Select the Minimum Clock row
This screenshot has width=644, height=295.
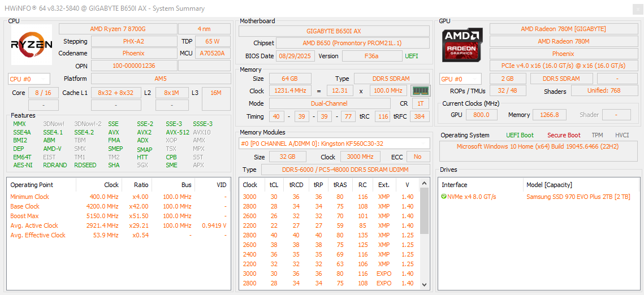click(x=119, y=197)
